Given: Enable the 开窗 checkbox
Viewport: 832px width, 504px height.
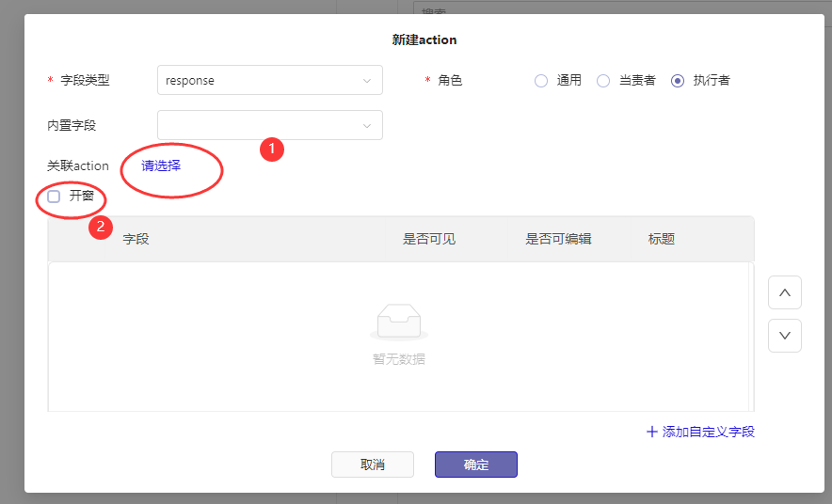Looking at the screenshot, I should [x=54, y=197].
